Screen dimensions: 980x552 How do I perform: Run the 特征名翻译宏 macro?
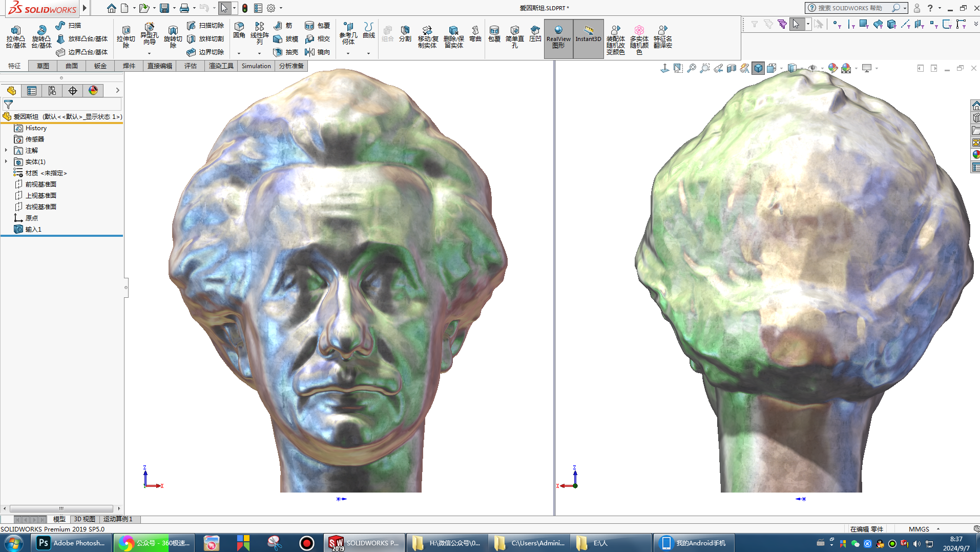click(x=663, y=37)
